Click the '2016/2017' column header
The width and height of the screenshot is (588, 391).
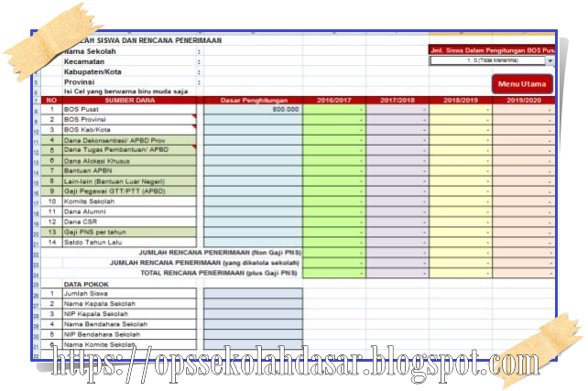tap(334, 100)
